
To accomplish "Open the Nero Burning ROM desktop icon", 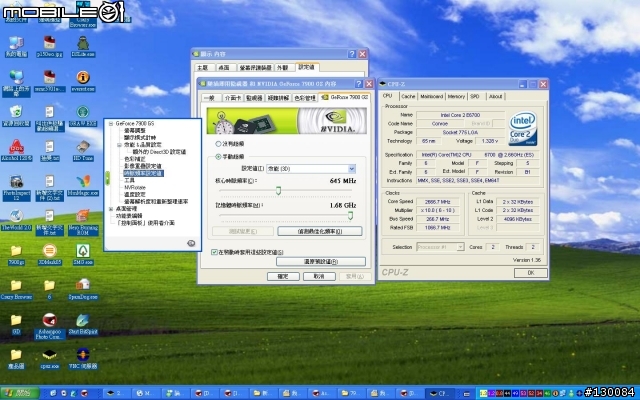I will click(83, 222).
